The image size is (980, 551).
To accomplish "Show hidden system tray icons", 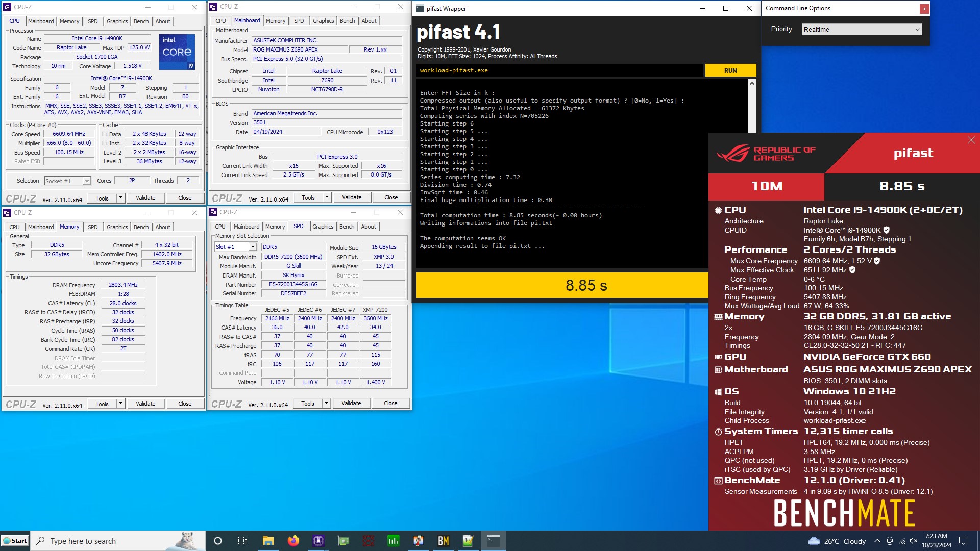I will pos(877,541).
